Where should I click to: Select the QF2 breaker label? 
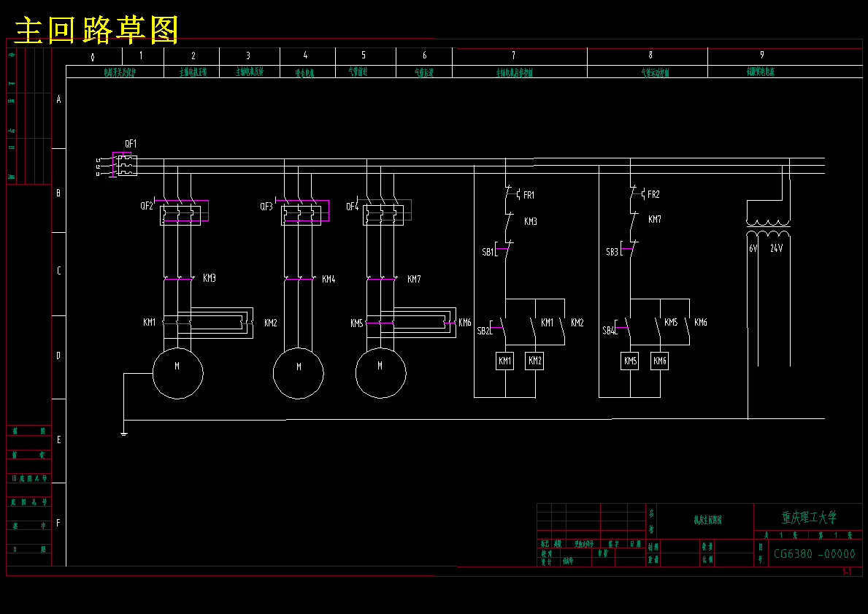pyautogui.click(x=147, y=206)
